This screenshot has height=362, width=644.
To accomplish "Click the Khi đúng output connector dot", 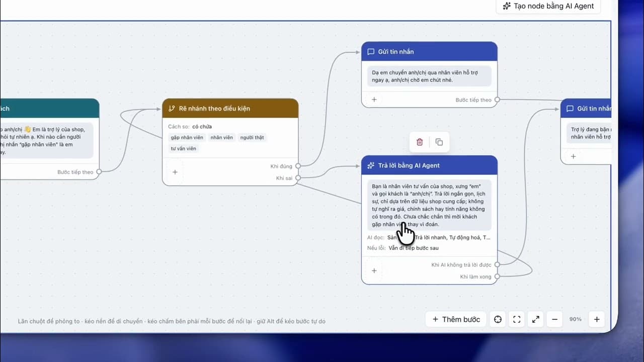I will click(x=298, y=166).
